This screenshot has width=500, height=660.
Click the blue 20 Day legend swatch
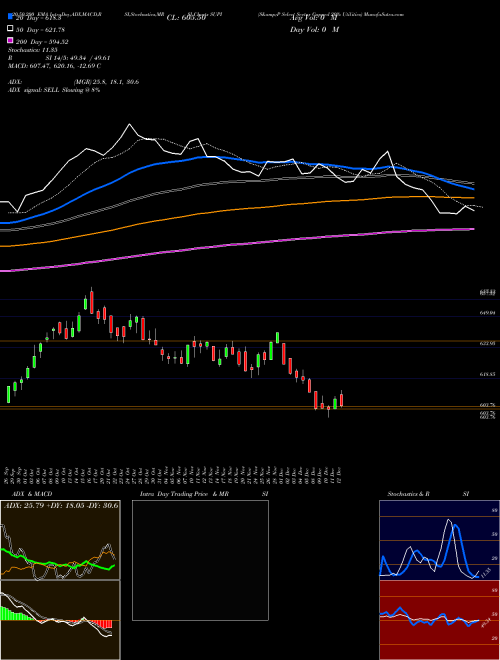click(10, 17)
